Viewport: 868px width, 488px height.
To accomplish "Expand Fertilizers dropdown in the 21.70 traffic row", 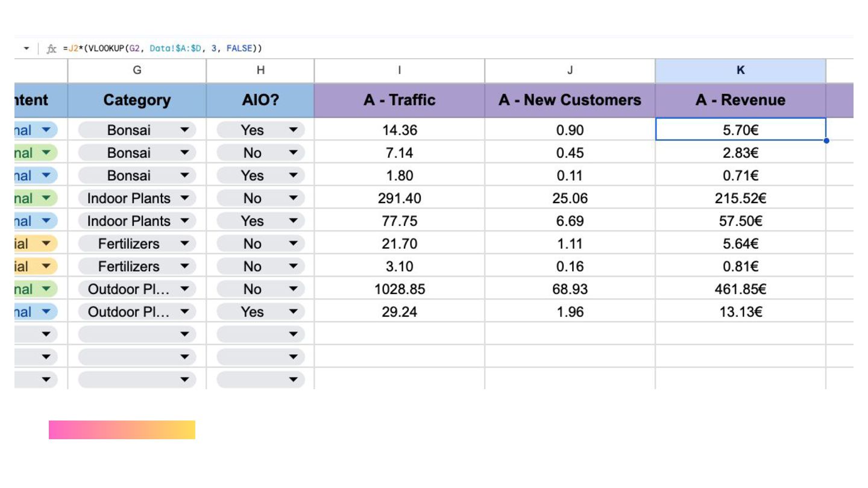I will (184, 244).
